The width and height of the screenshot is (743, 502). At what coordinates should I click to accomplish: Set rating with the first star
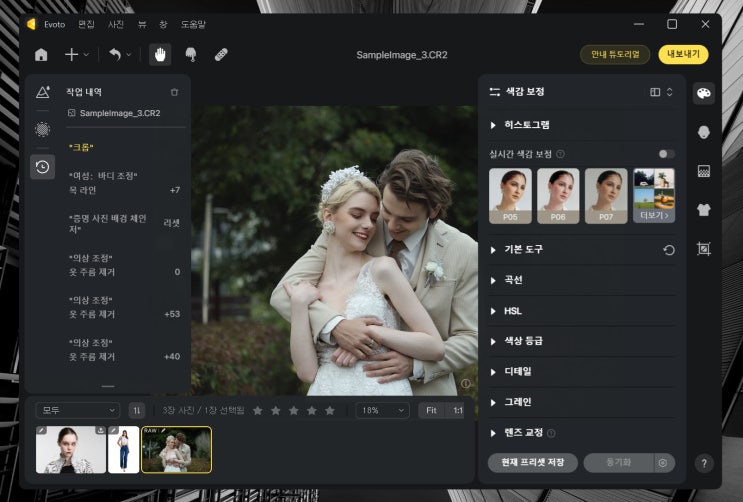pos(258,411)
